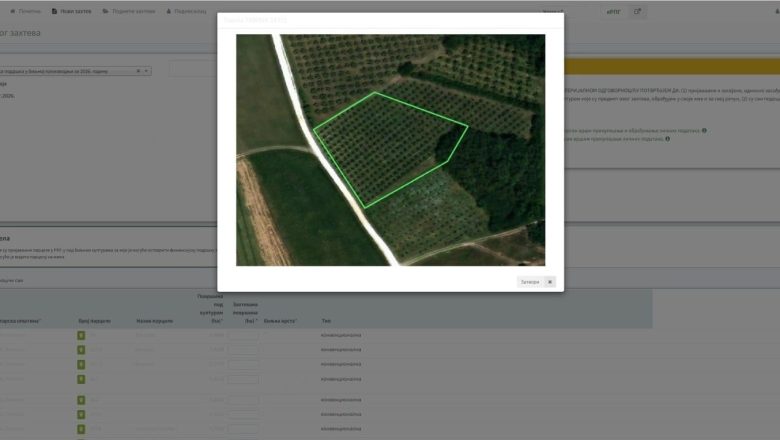Image resolution: width=780 pixels, height=440 pixels.
Task: Click the folder icon next to Поднети захтеви
Action: coord(106,11)
